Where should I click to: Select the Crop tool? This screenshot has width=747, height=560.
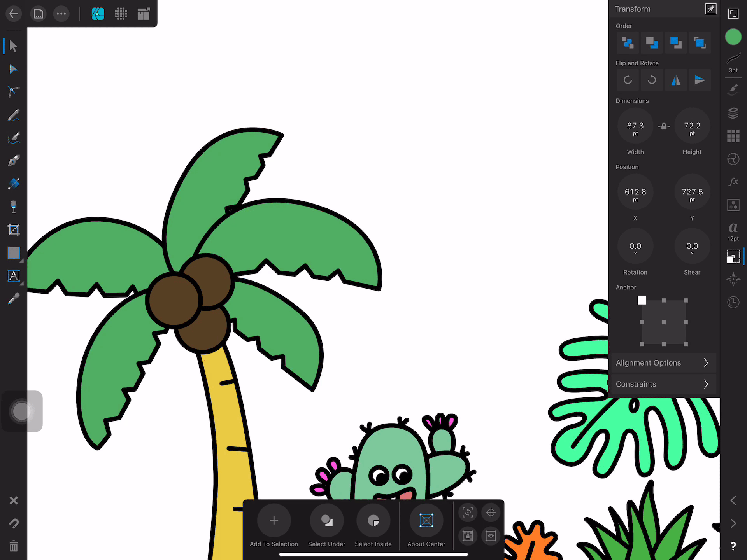coord(13,229)
